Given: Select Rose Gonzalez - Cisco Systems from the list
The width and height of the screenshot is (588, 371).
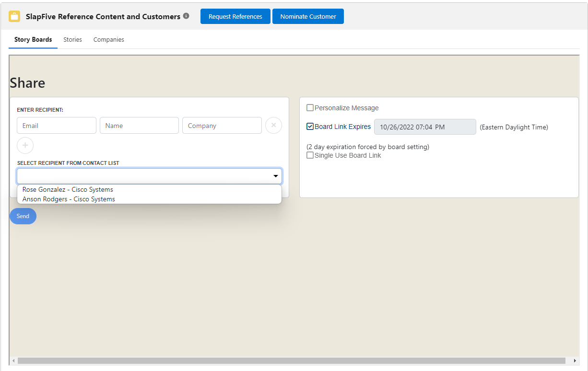Looking at the screenshot, I should [68, 189].
